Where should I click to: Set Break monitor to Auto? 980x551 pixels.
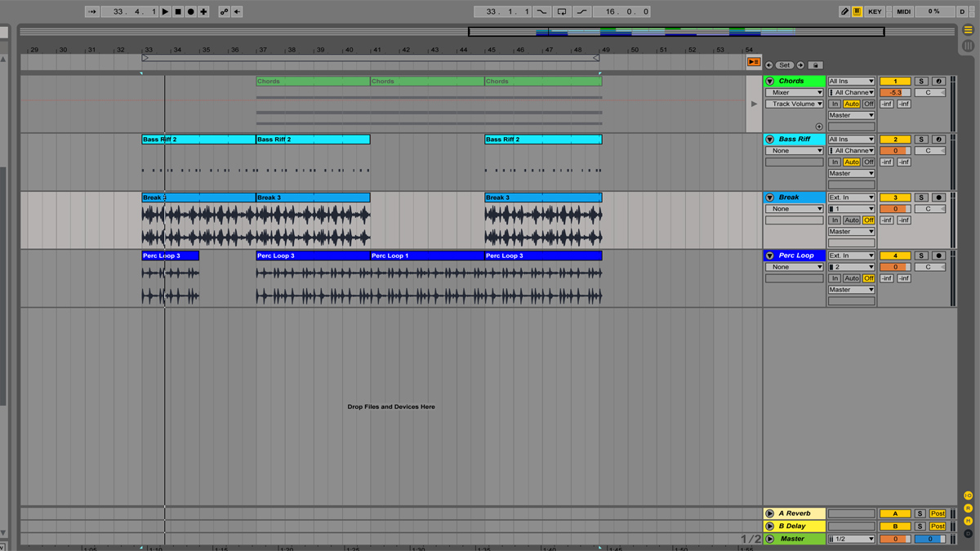(x=852, y=220)
